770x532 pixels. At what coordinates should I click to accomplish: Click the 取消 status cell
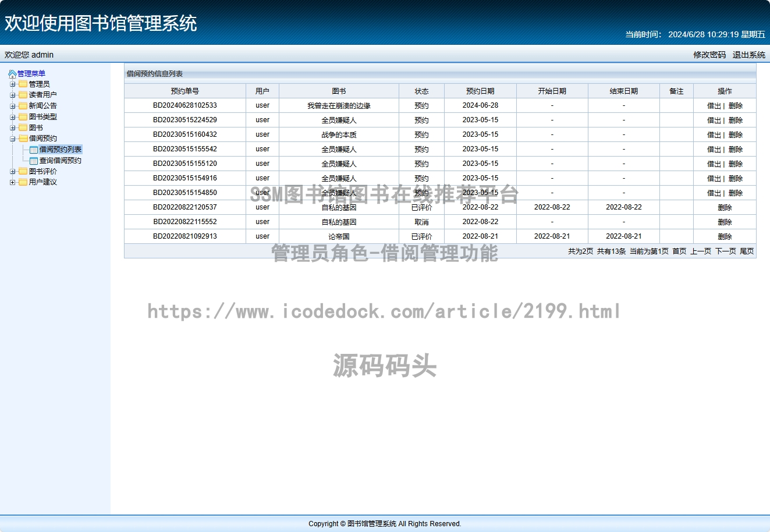[x=421, y=222]
